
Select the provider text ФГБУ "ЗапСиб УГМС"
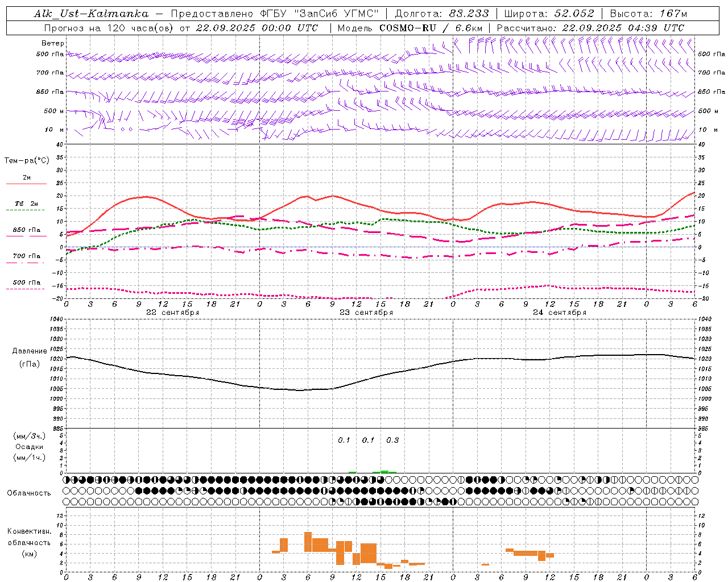click(320, 14)
